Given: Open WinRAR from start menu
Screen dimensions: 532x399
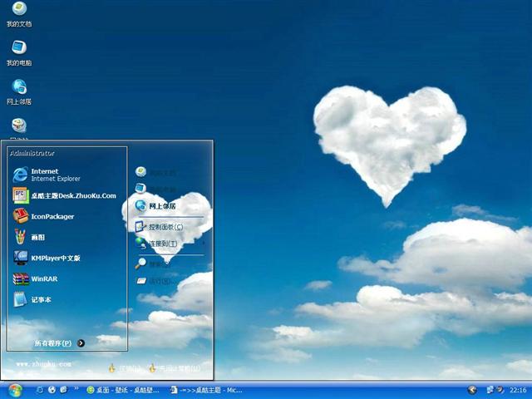Looking at the screenshot, I should 35,279.
